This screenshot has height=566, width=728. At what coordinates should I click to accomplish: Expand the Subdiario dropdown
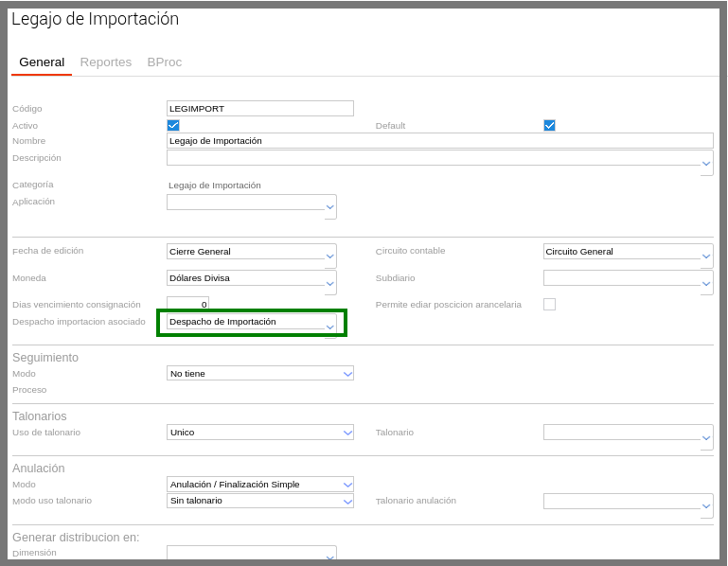[706, 282]
